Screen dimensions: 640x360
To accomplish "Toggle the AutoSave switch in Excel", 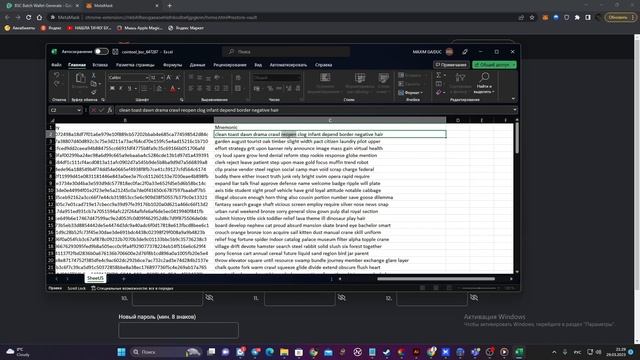I will click(101, 51).
